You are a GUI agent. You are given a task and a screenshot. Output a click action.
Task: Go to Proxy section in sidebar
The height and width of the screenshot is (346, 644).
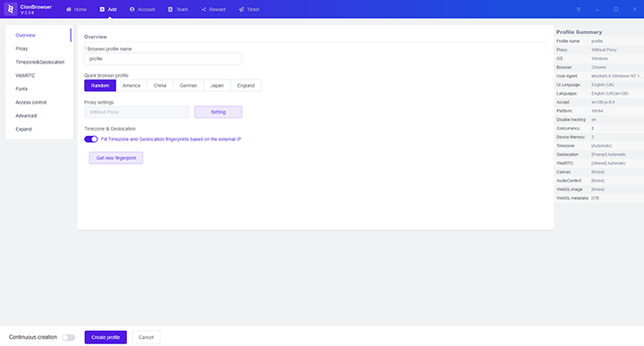[x=21, y=49]
